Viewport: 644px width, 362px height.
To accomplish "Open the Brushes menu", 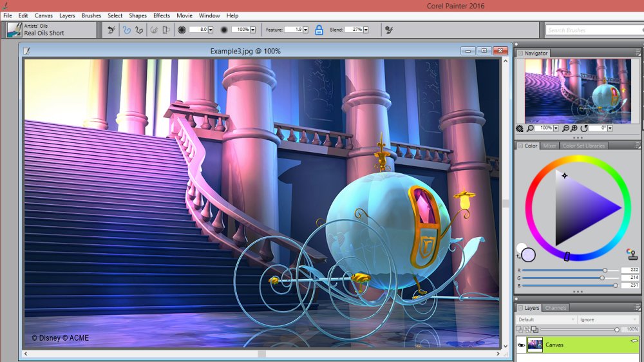I will click(x=91, y=15).
